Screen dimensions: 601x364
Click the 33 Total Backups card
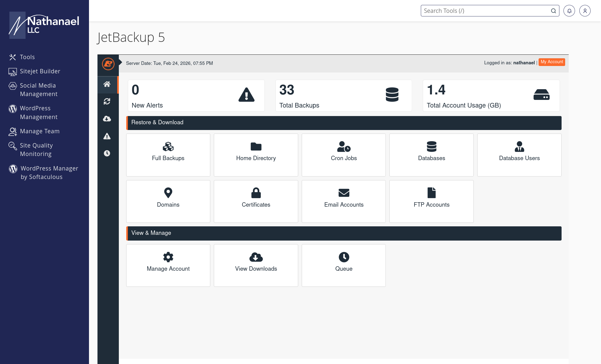coord(344,96)
